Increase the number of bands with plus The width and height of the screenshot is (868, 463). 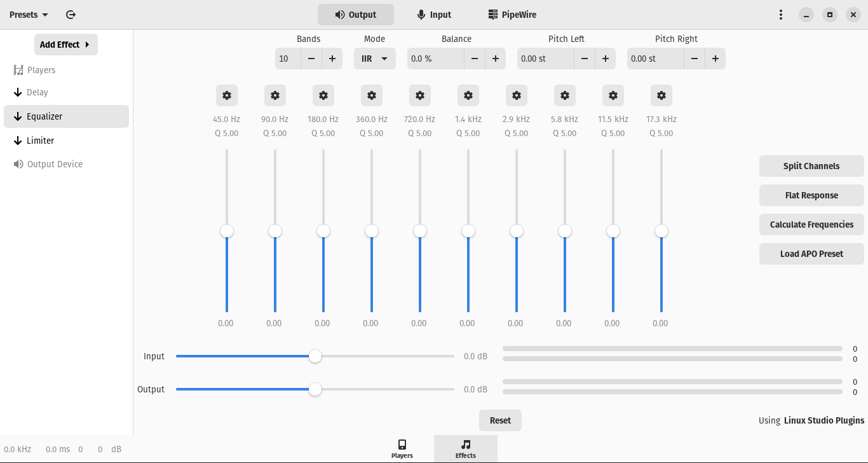[332, 59]
